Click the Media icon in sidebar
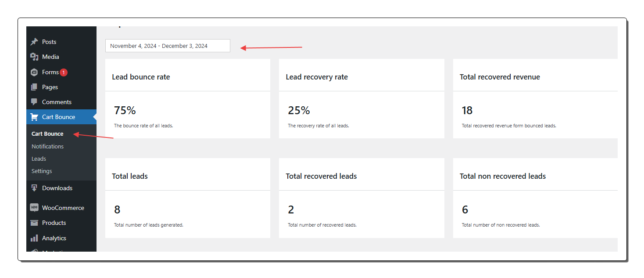This screenshot has width=644, height=278. [x=34, y=57]
